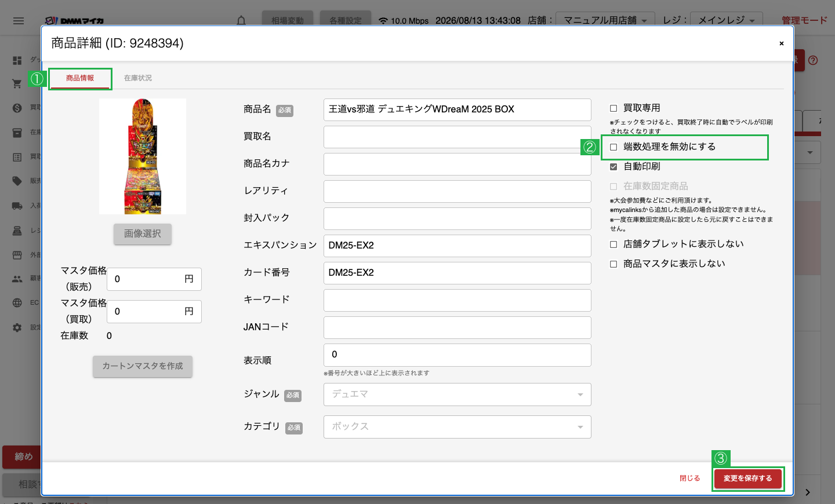Click the globe EC sidebar icon
The width and height of the screenshot is (835, 504).
(17, 302)
